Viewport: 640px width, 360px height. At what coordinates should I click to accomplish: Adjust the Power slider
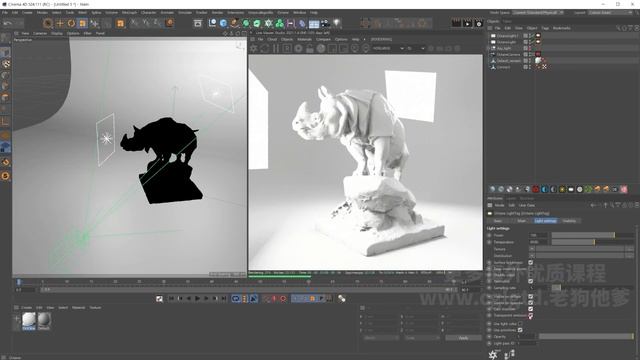[592, 235]
